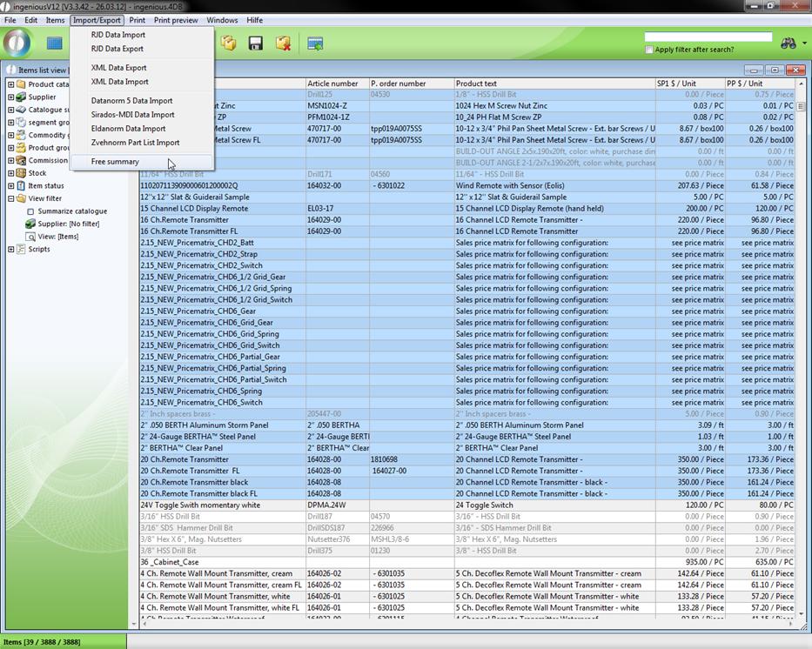
Task: Click the blue grid view toolbar icon
Action: pos(55,43)
